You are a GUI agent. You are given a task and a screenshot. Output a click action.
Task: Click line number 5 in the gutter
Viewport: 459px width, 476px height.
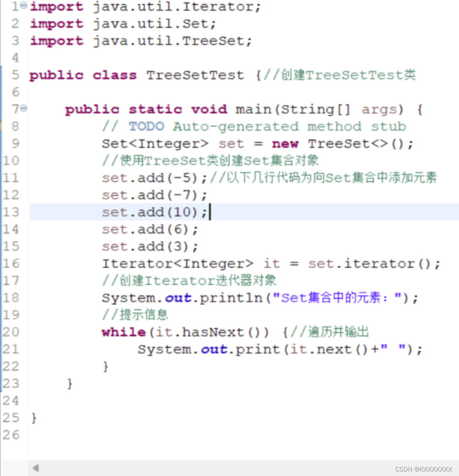[x=15, y=75]
